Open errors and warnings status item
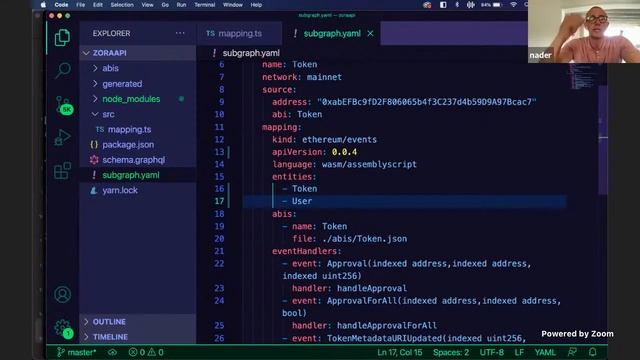 tap(146, 352)
